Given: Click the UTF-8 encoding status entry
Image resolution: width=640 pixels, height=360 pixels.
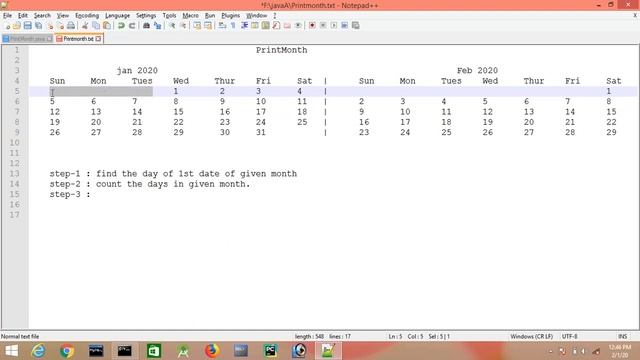Looking at the screenshot, I should coord(569,336).
